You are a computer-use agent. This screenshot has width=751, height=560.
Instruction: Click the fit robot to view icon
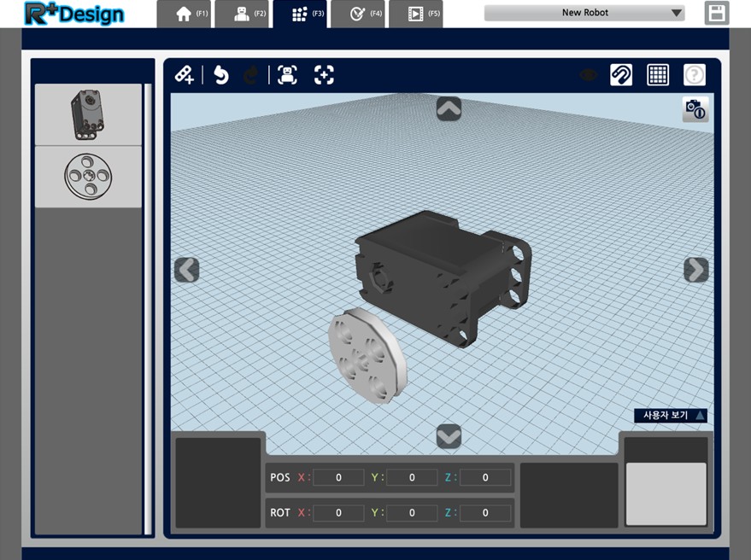coord(287,75)
